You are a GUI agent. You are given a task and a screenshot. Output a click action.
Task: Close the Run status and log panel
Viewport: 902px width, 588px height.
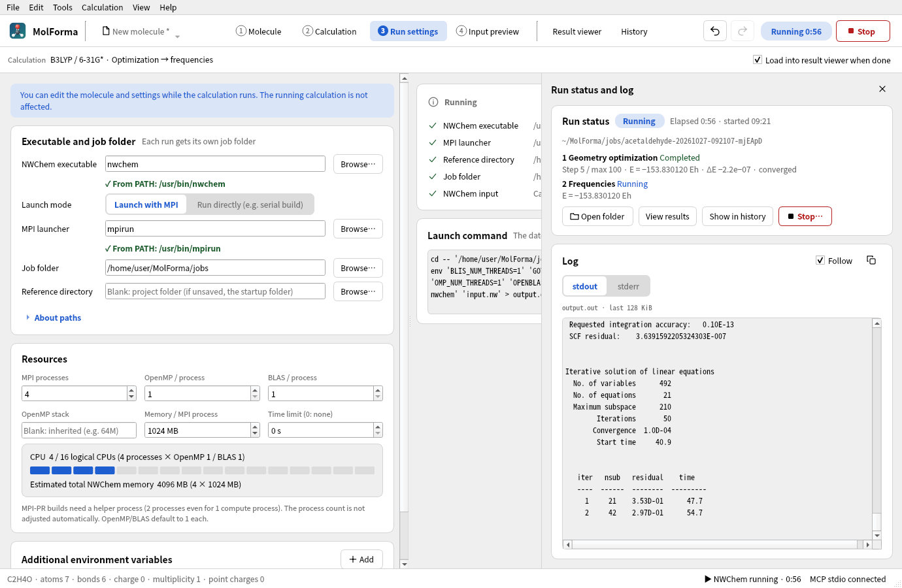[882, 89]
